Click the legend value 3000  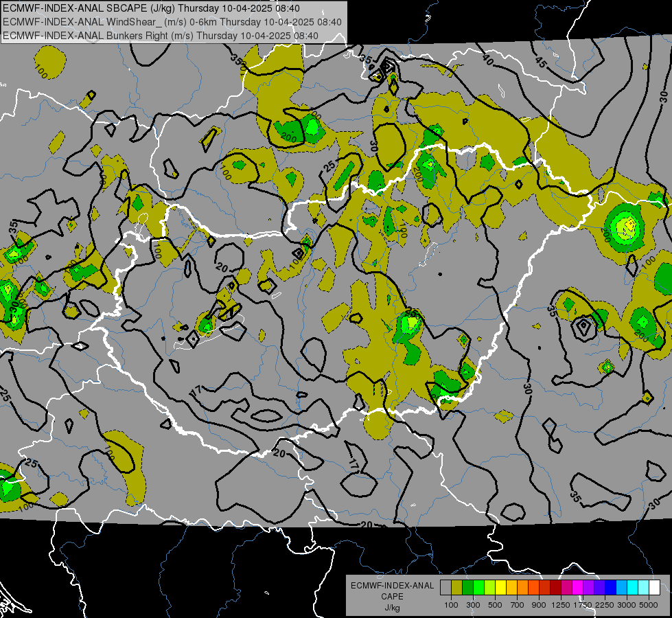pyautogui.click(x=627, y=605)
